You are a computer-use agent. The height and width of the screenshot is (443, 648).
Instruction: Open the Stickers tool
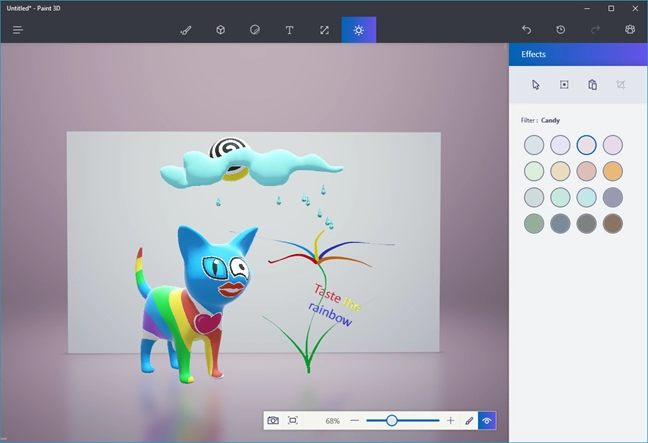[255, 30]
